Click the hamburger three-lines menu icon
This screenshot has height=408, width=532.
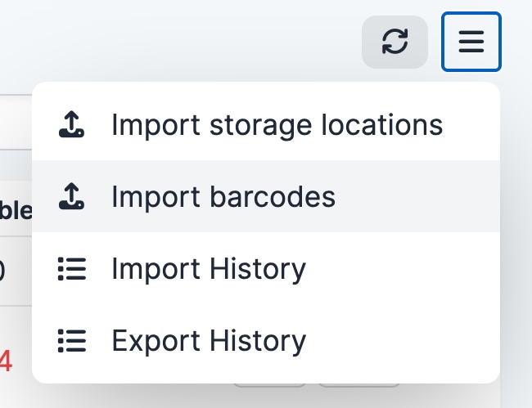click(x=471, y=42)
